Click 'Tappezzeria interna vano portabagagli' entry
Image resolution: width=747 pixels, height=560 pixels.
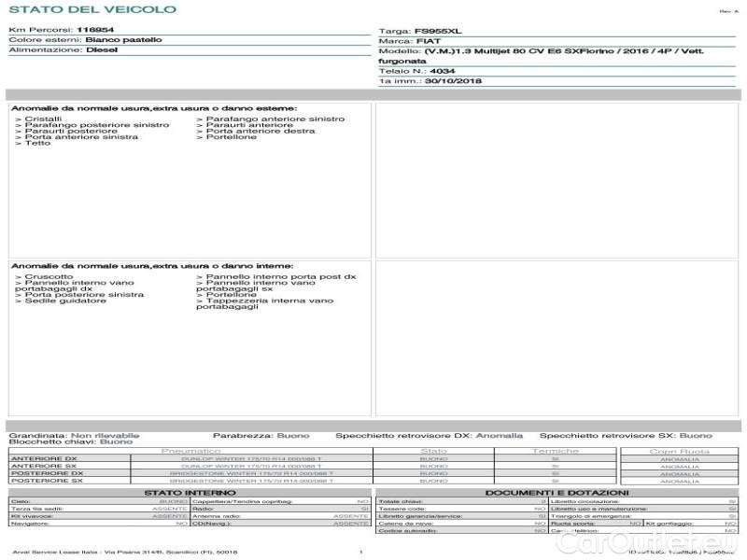pyautogui.click(x=265, y=304)
